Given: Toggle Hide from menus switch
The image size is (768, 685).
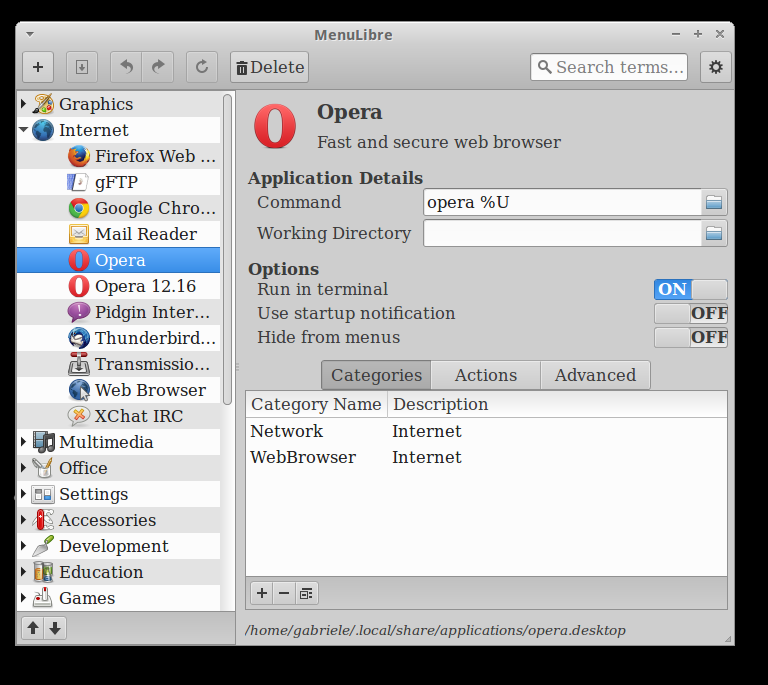Looking at the screenshot, I should pos(691,337).
